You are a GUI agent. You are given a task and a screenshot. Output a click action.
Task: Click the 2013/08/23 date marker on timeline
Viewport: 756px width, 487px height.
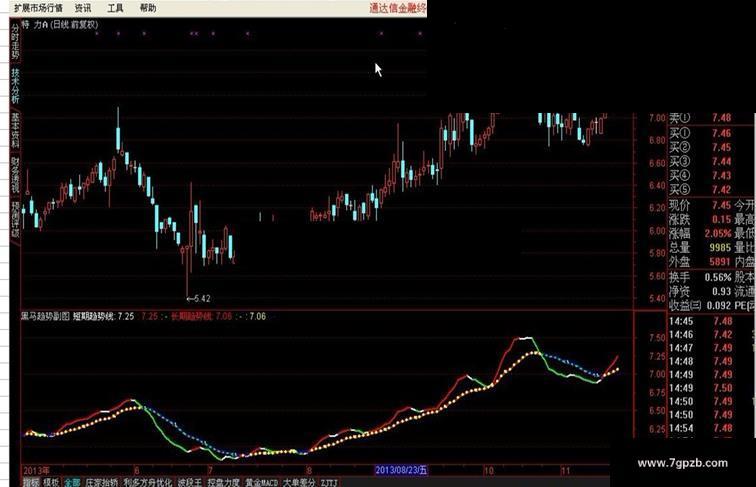pos(401,470)
